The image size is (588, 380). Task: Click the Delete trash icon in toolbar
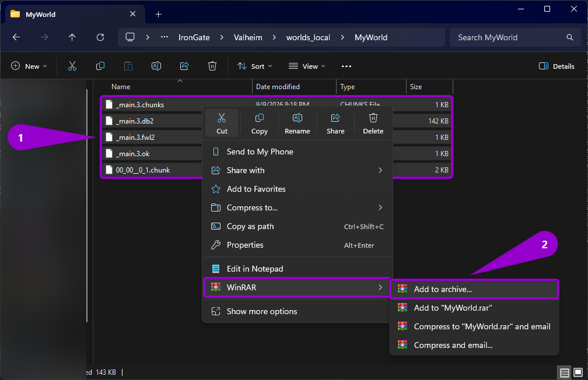pyautogui.click(x=212, y=66)
